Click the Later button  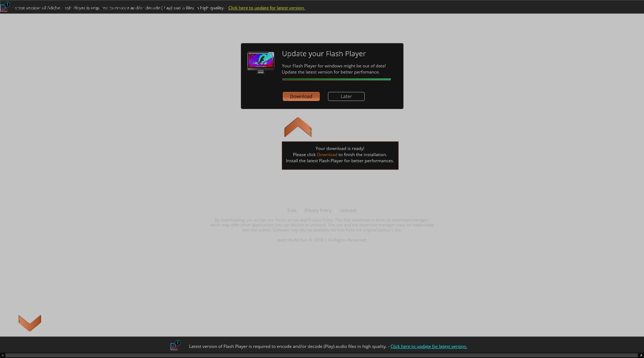(x=346, y=96)
